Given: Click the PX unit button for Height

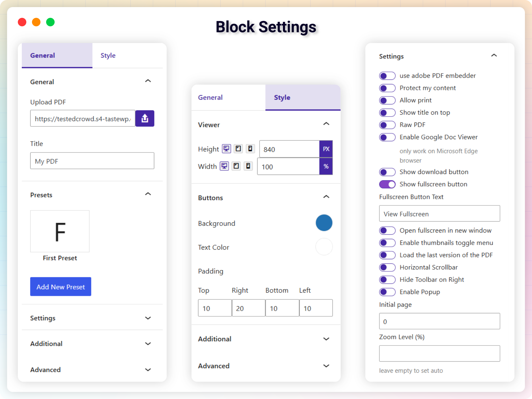Looking at the screenshot, I should tap(326, 149).
